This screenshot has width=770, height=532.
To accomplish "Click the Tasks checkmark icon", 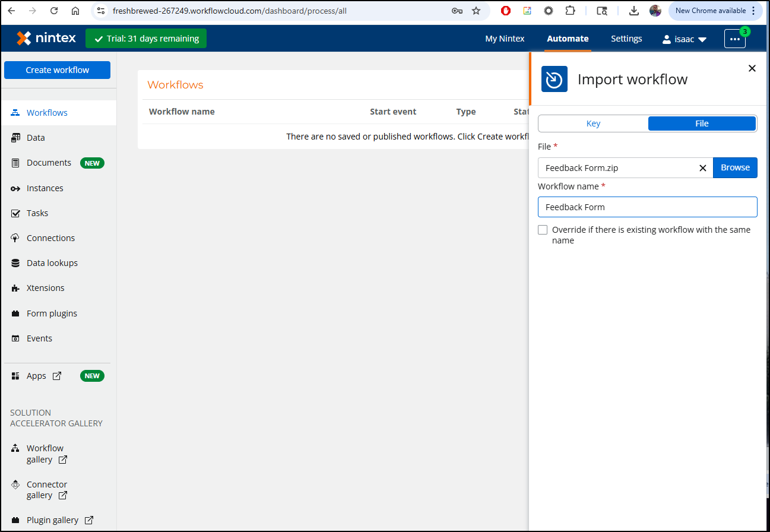I will (x=15, y=213).
